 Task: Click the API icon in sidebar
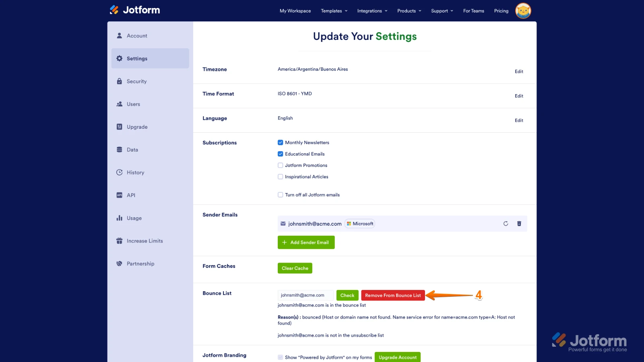[119, 195]
